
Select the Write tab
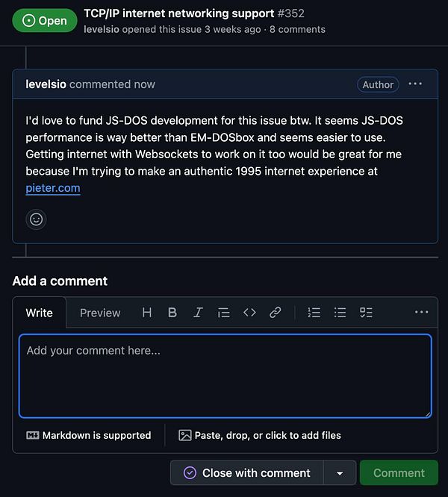coord(39,313)
